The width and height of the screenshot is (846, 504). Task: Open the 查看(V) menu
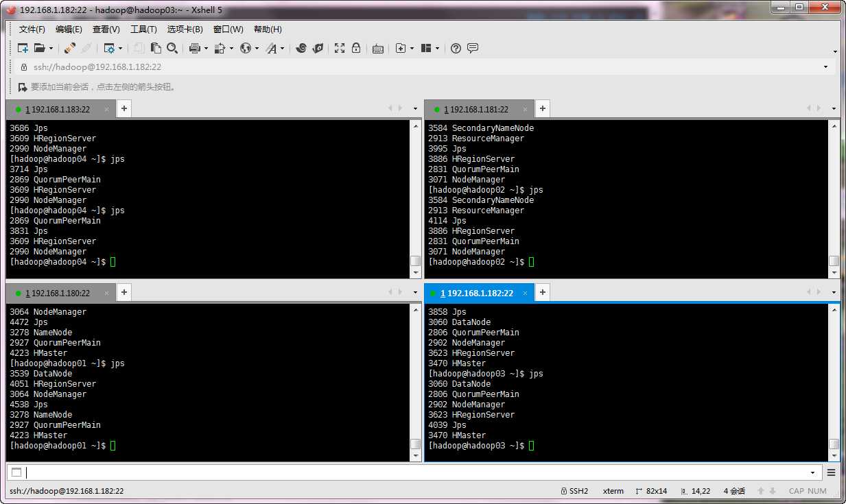click(x=106, y=29)
